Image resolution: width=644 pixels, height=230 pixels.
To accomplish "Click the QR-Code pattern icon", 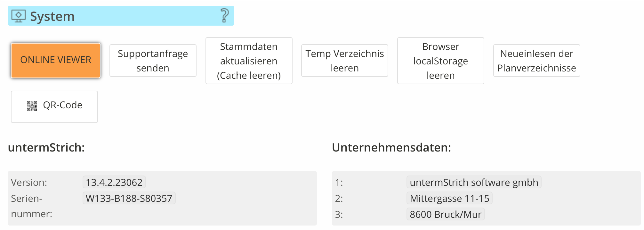I will [32, 106].
